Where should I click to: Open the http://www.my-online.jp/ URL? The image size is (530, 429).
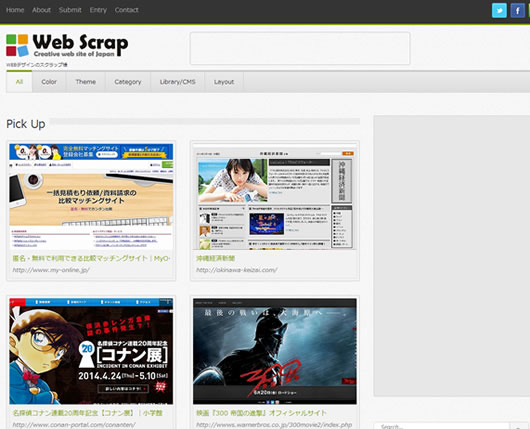(x=51, y=270)
